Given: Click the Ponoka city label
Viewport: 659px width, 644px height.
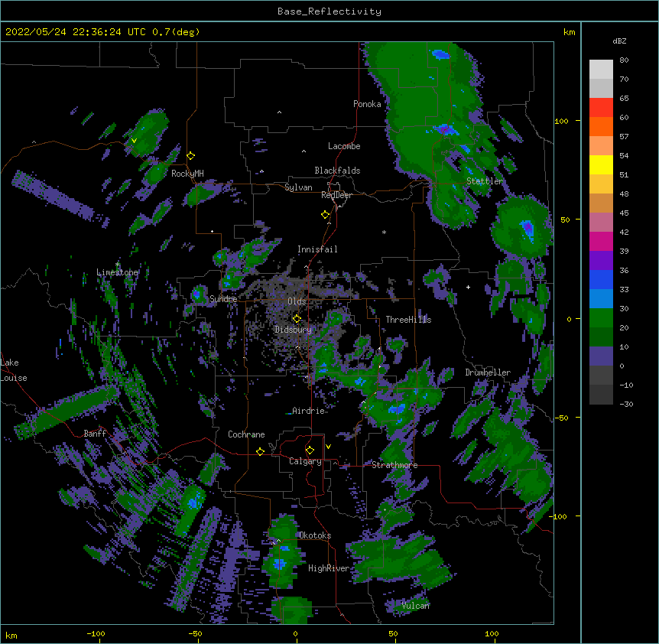Looking at the screenshot, I should coord(367,104).
